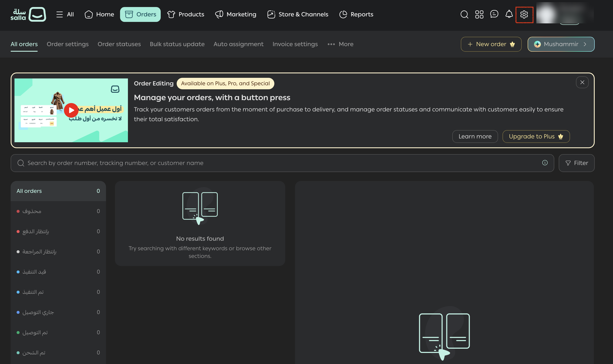This screenshot has height=364, width=613.
Task: Click the All orders tab
Action: 24,44
